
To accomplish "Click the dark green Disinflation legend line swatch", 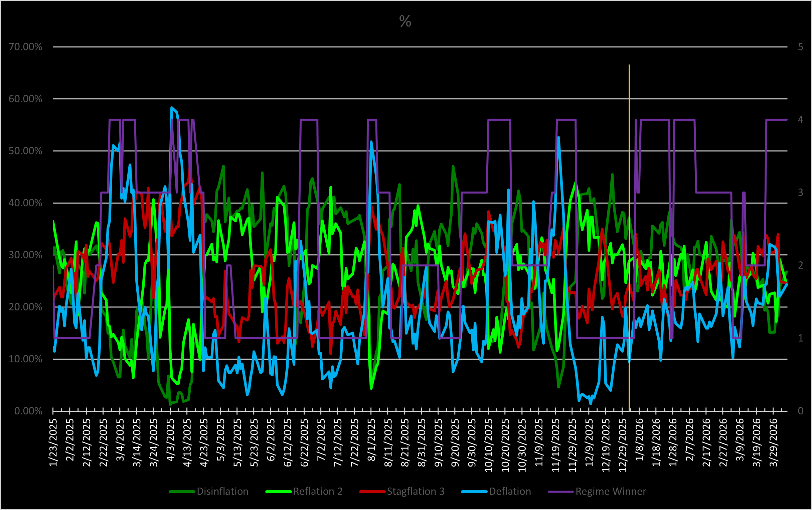I will 182,492.
